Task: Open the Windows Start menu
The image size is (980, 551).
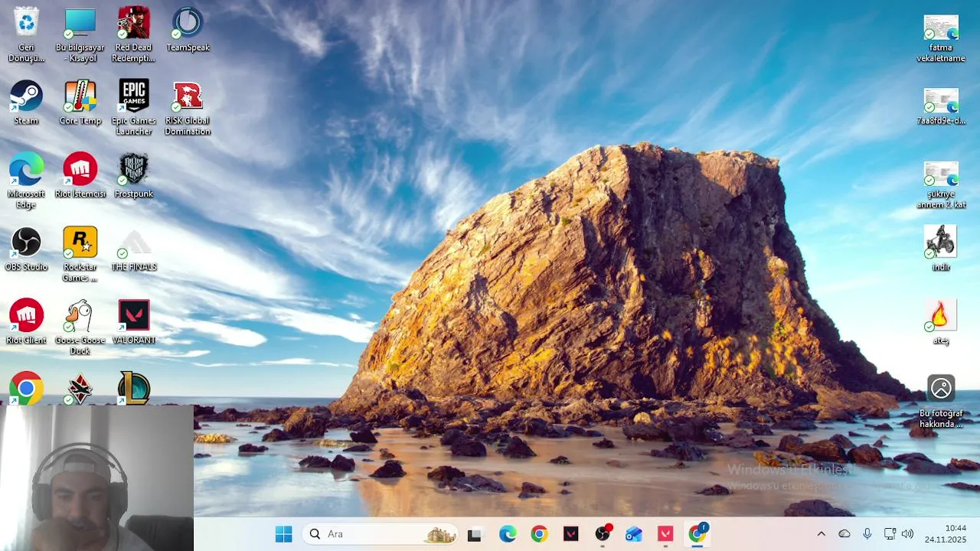Action: [284, 534]
